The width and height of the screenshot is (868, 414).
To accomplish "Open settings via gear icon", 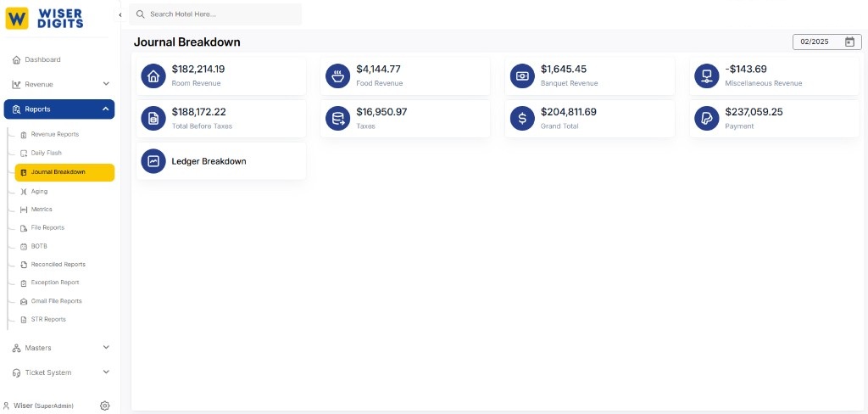I will 104,406.
